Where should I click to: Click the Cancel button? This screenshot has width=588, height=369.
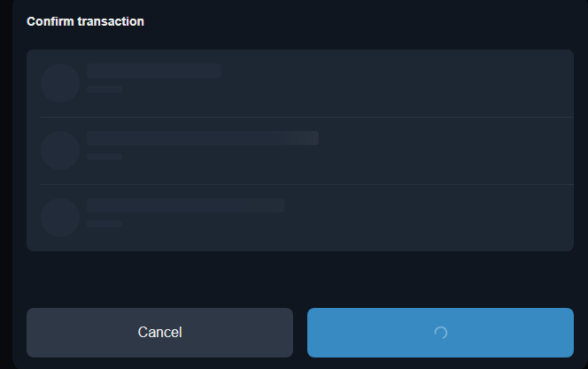[159, 333]
